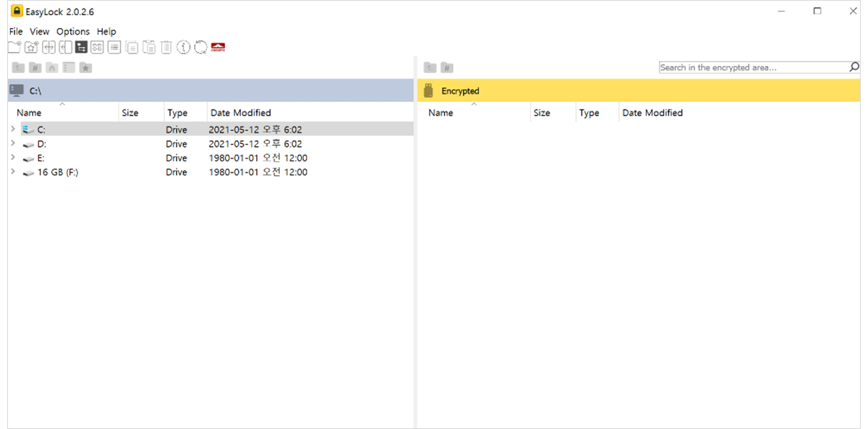Select the C: drive row

(210, 129)
